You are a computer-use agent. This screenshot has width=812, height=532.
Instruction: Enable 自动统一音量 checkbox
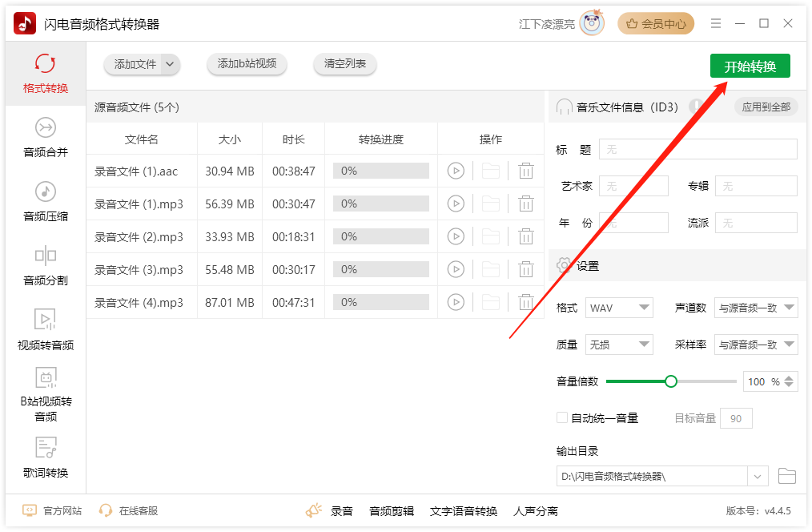pyautogui.click(x=561, y=417)
